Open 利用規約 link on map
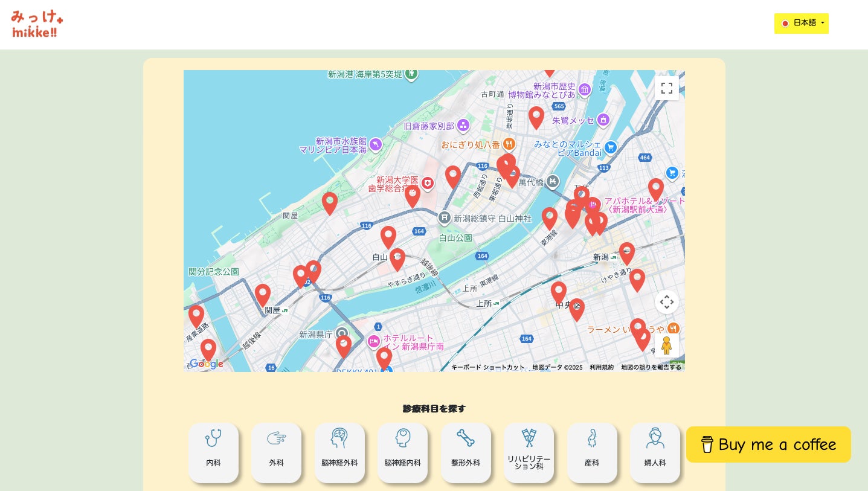 pos(602,367)
